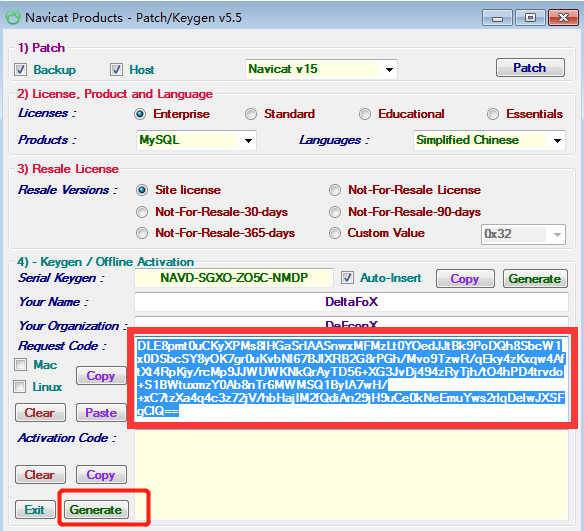Generate a new serial key
Viewport: 584px width, 531px height.
click(535, 279)
